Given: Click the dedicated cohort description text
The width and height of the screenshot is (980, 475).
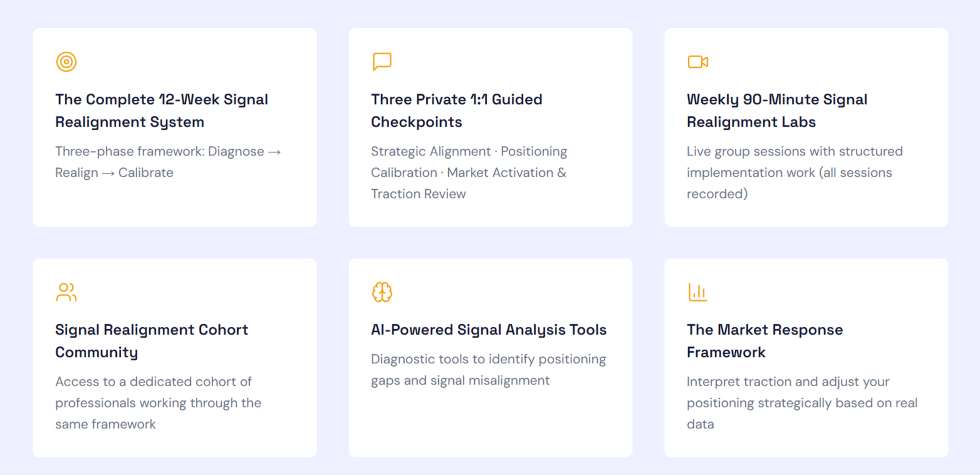Looking at the screenshot, I should click(x=158, y=403).
